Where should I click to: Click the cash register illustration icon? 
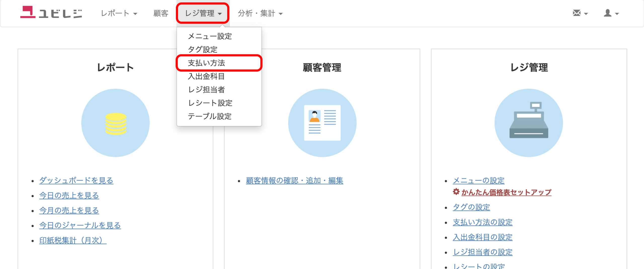(529, 123)
